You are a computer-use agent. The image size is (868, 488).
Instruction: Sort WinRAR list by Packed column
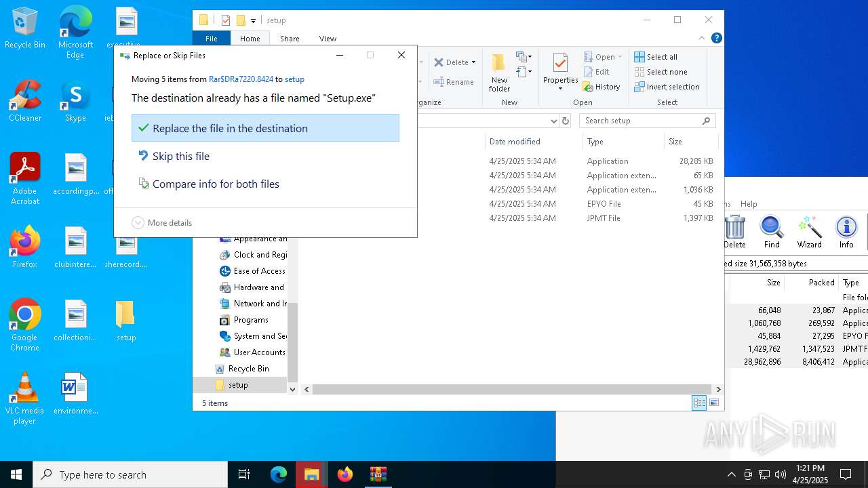[x=811, y=283]
